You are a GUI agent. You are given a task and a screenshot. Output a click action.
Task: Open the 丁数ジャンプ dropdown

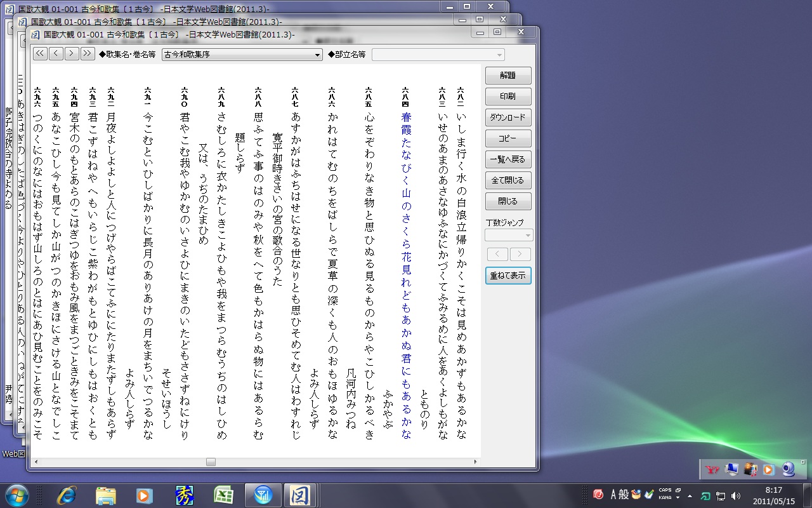click(x=509, y=235)
